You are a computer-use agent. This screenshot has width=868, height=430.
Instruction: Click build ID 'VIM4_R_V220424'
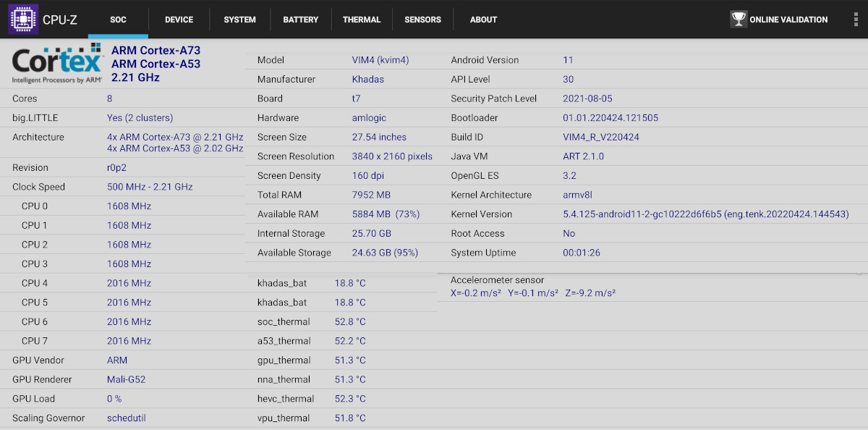[x=601, y=137]
